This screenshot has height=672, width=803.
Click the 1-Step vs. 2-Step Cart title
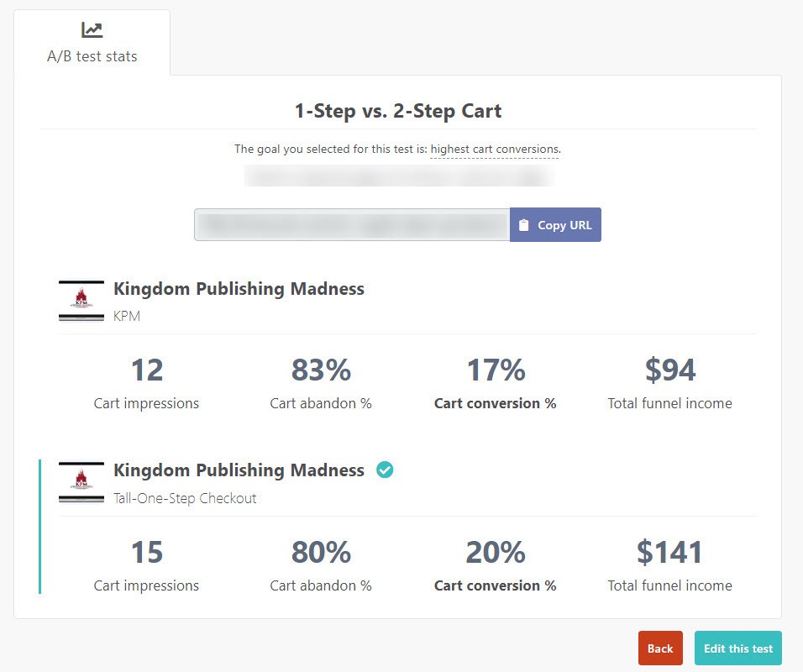[398, 111]
